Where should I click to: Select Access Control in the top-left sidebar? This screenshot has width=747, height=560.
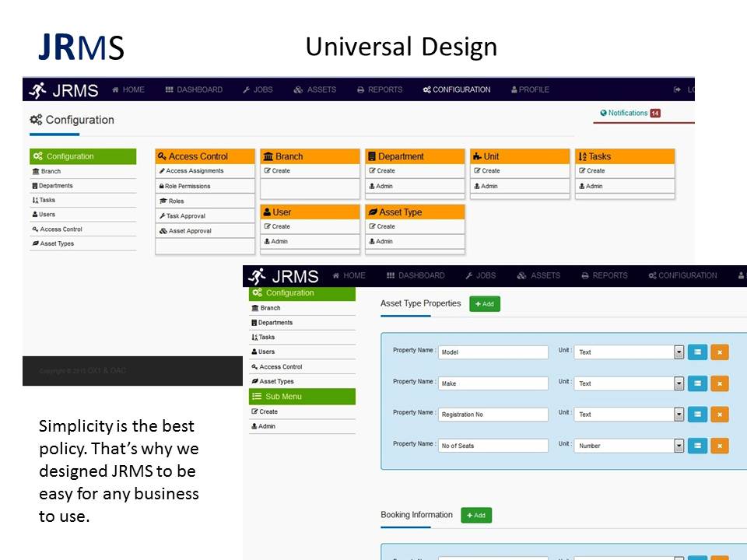83,229
